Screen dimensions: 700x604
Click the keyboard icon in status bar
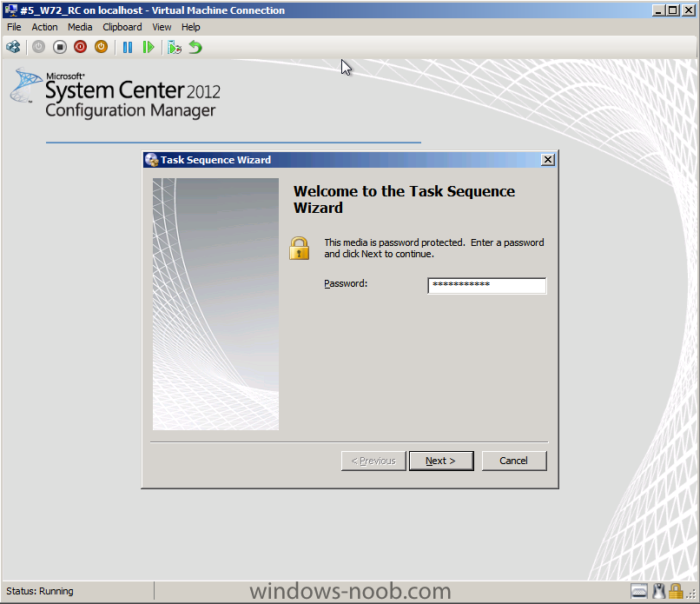(639, 591)
